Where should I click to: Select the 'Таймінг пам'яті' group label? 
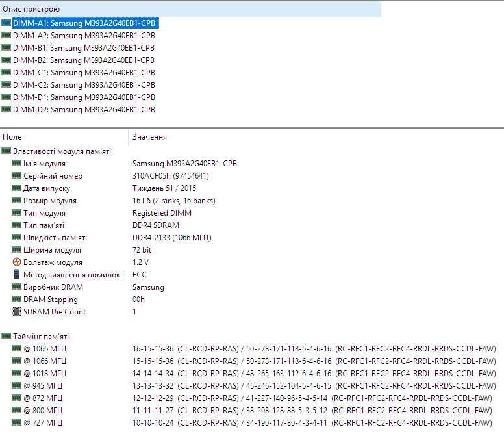coord(41,337)
